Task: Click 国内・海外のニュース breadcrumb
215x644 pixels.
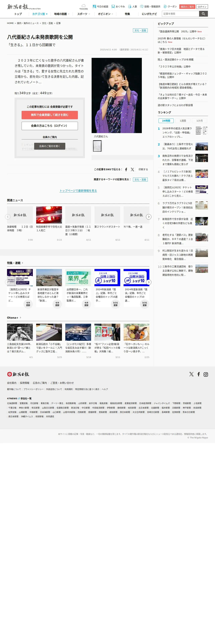Action: click(28, 23)
